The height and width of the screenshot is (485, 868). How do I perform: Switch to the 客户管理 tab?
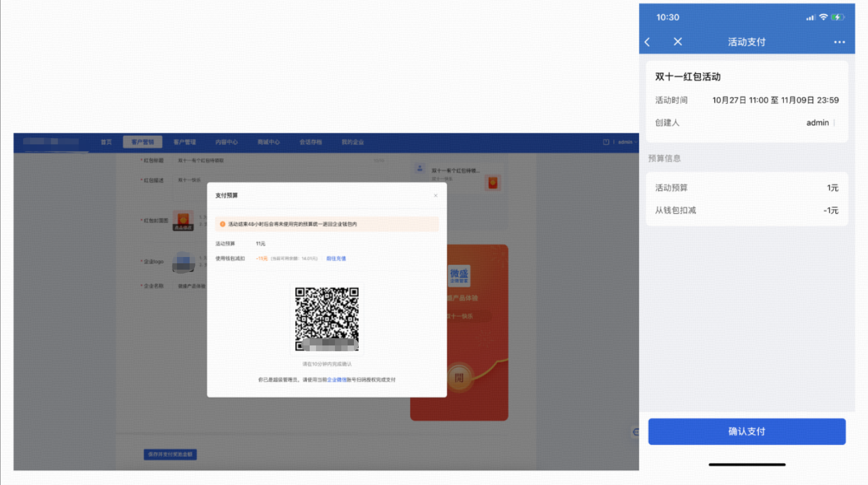pyautogui.click(x=184, y=142)
